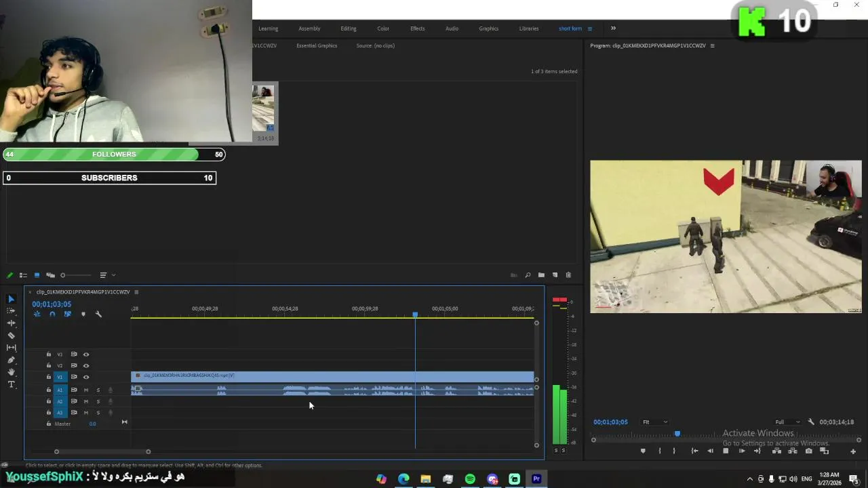Select the Pen tool
The width and height of the screenshot is (868, 488).
pyautogui.click(x=11, y=360)
